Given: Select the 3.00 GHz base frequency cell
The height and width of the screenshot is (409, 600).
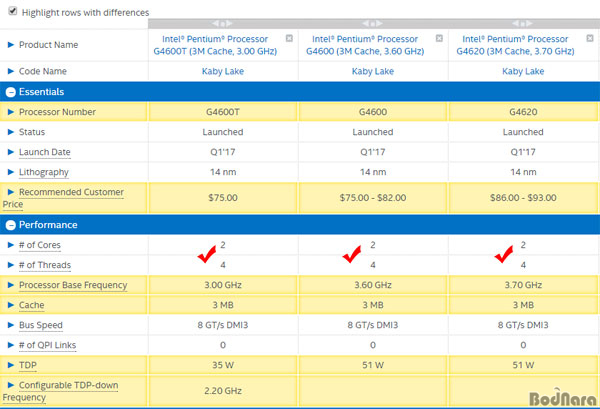Looking at the screenshot, I should [223, 285].
